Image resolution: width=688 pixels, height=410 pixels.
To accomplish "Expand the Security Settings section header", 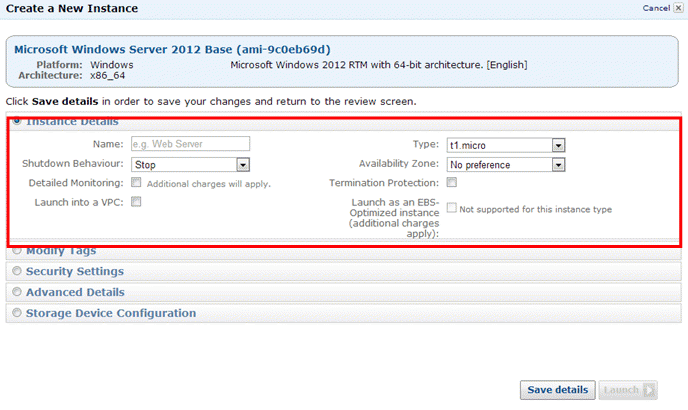I will click(x=344, y=271).
